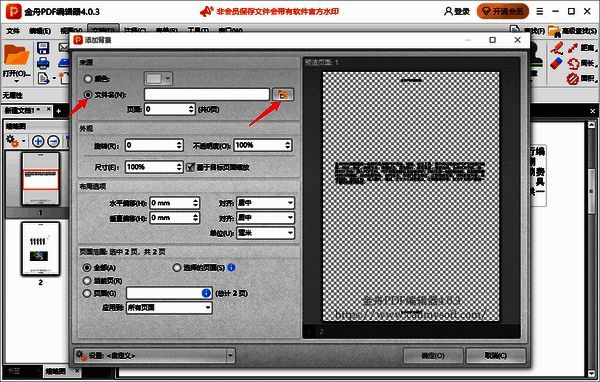Select the red-blue eraser tool icon
Image resolution: width=600 pixels, height=382 pixels.
point(557,63)
